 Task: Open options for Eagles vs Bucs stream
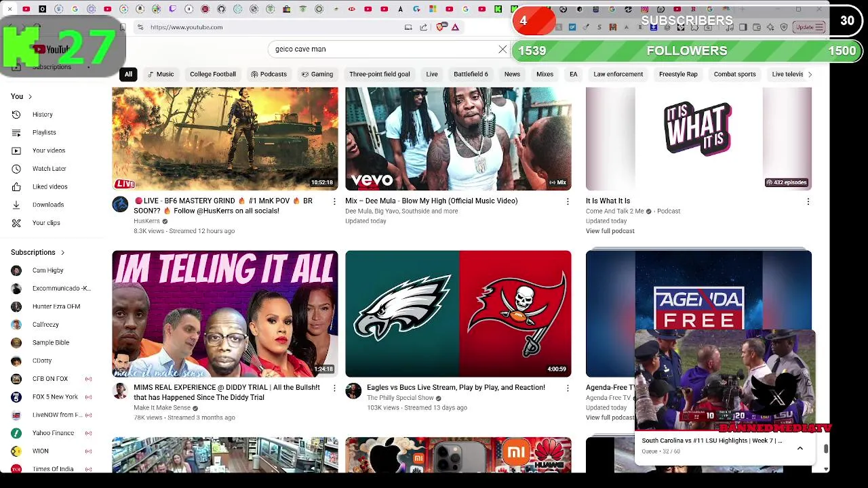(568, 388)
